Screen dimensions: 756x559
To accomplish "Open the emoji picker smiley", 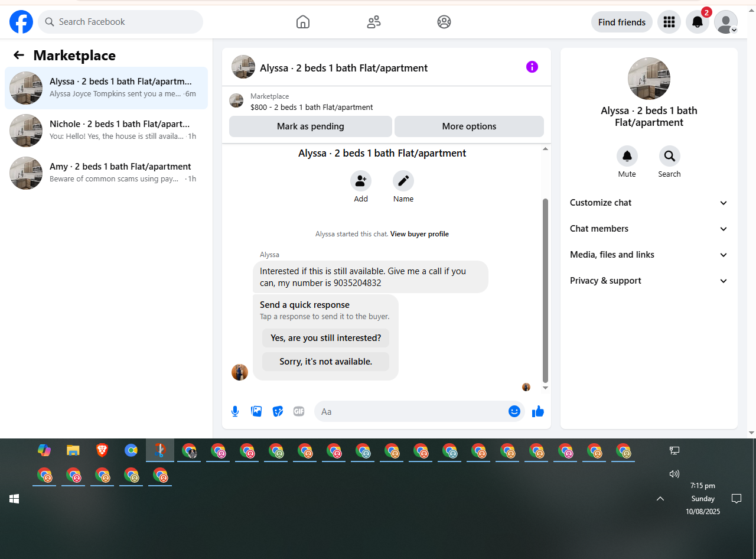I will click(x=514, y=411).
